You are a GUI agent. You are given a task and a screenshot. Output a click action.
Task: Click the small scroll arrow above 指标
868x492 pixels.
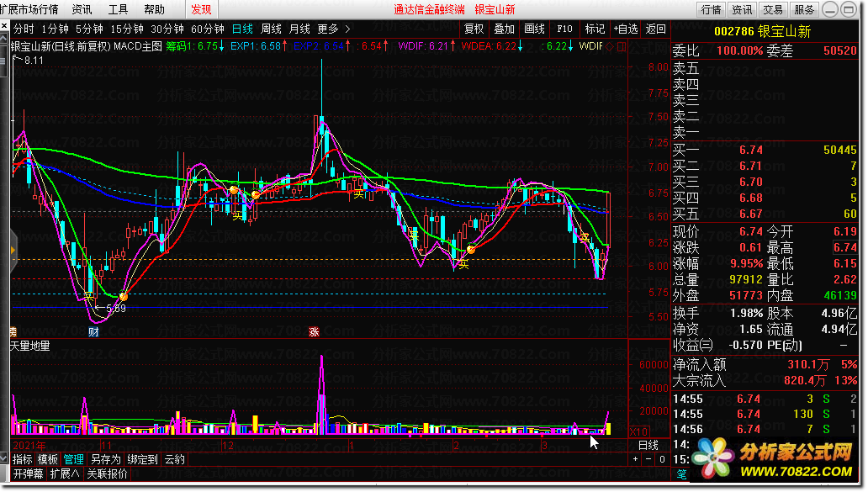(4, 458)
